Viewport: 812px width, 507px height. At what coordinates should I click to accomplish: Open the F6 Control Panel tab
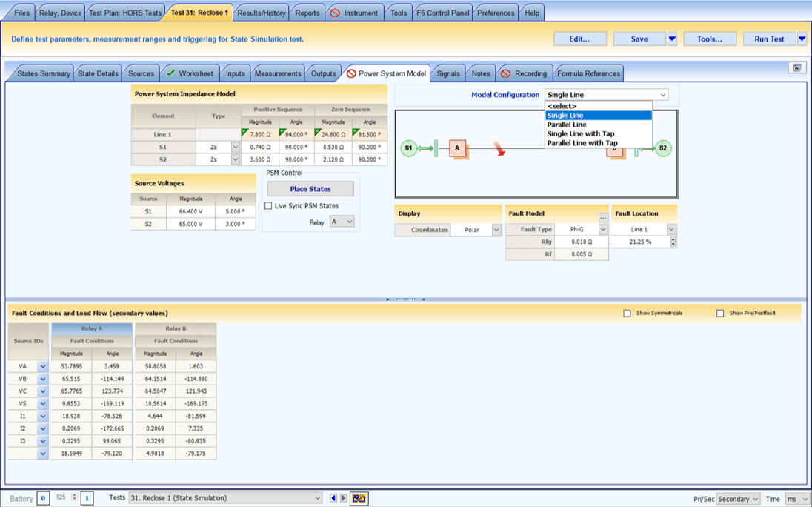tap(443, 13)
